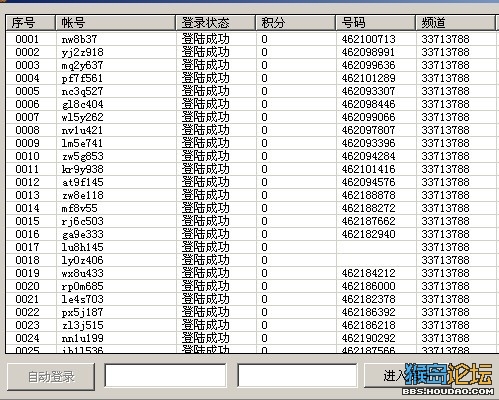Click 登陆成功 status in row 0010
This screenshot has height=400, width=499.
pyautogui.click(x=205, y=156)
